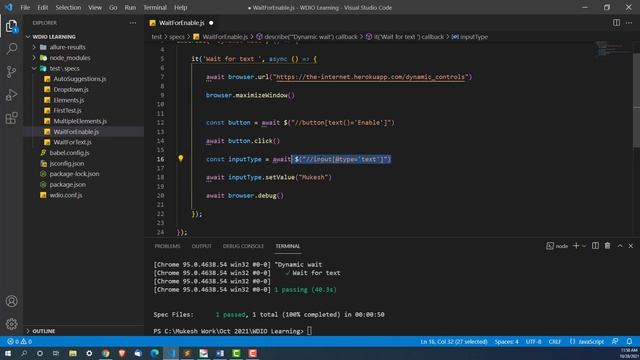The height and width of the screenshot is (360, 640).
Task: Change line ending via CRLF item
Action: click(x=555, y=341)
